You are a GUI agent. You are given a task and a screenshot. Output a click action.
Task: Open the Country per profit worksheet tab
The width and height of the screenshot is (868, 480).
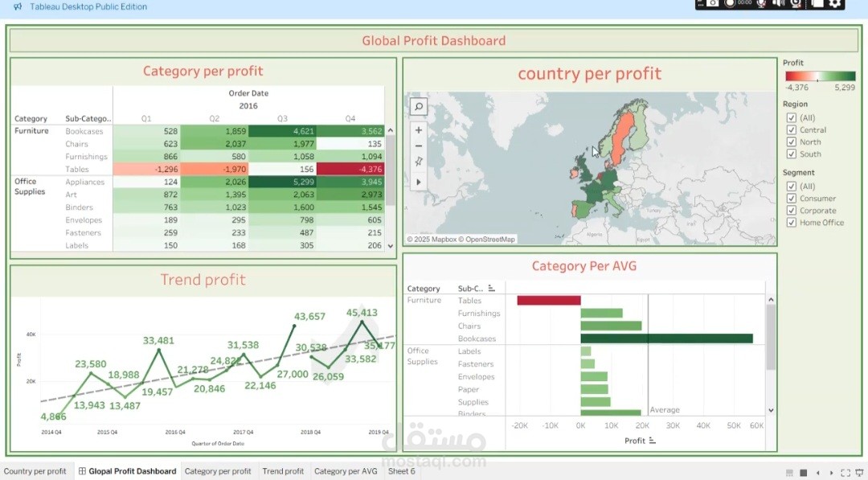tap(36, 471)
